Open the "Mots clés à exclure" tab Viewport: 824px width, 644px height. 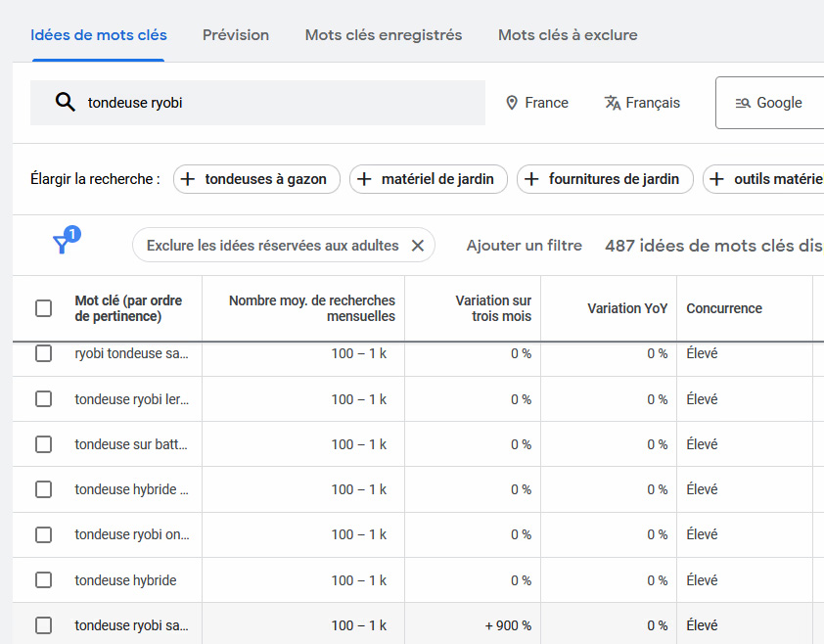coord(567,34)
